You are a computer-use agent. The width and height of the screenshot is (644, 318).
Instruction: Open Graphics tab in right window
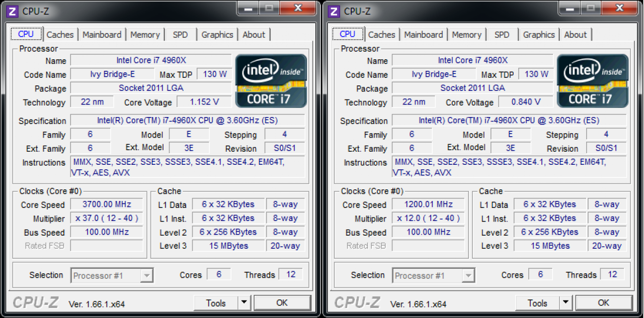point(539,35)
